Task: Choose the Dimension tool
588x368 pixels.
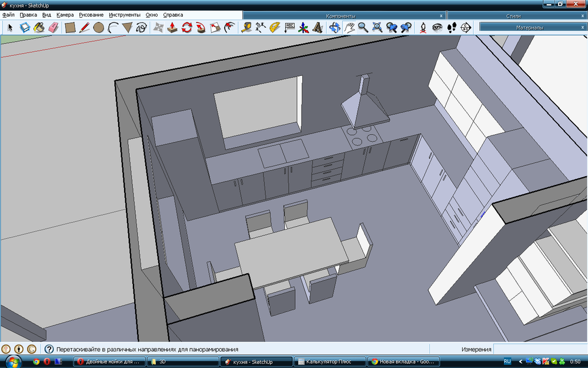Action: pos(260,28)
